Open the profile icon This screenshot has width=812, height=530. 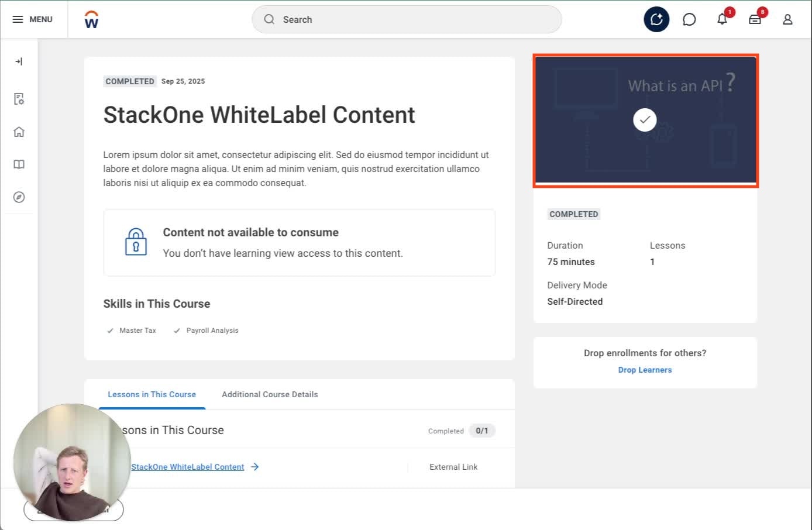click(x=787, y=19)
